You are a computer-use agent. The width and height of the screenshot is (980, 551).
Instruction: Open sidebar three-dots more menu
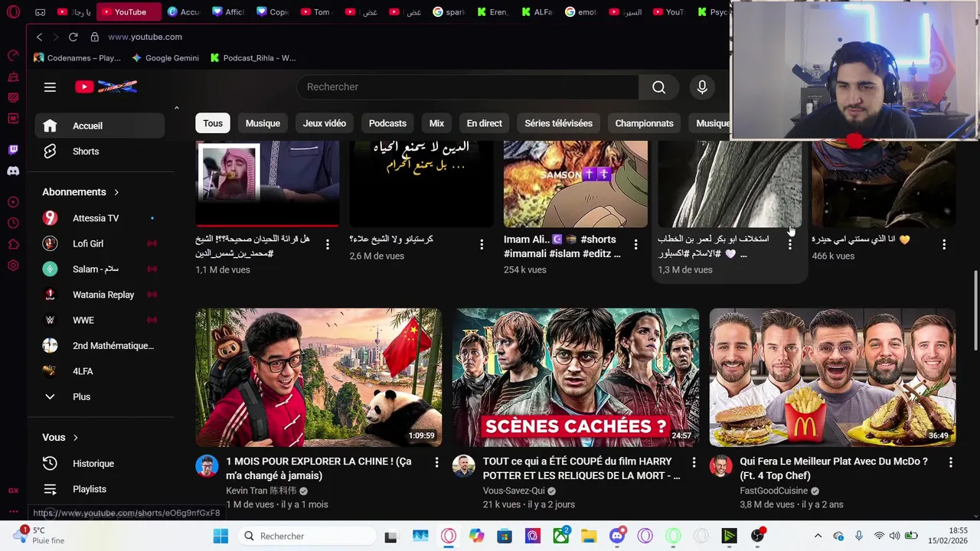click(x=13, y=511)
